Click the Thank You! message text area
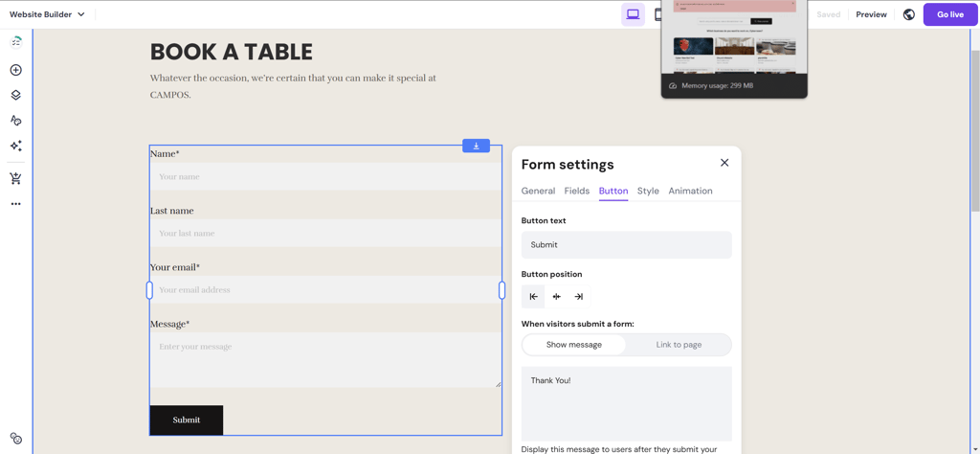This screenshot has width=980, height=454. (626, 404)
